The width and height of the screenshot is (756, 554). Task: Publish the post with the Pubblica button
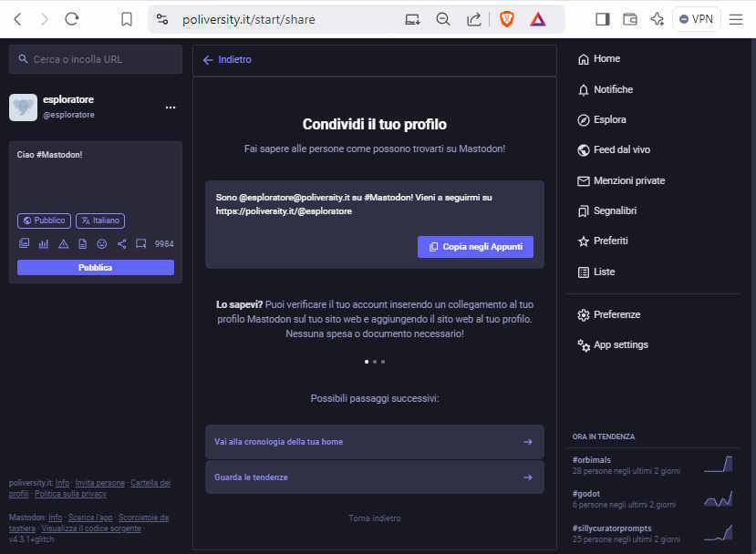coord(96,267)
